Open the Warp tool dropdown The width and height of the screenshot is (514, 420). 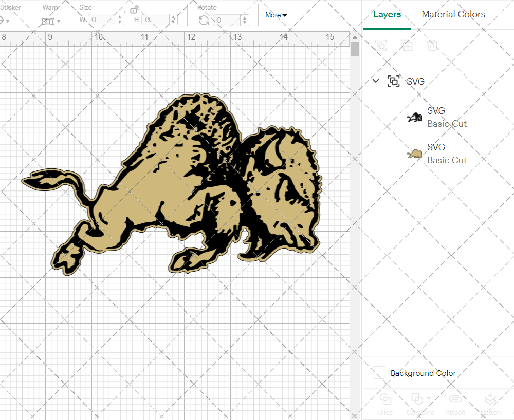(x=59, y=21)
